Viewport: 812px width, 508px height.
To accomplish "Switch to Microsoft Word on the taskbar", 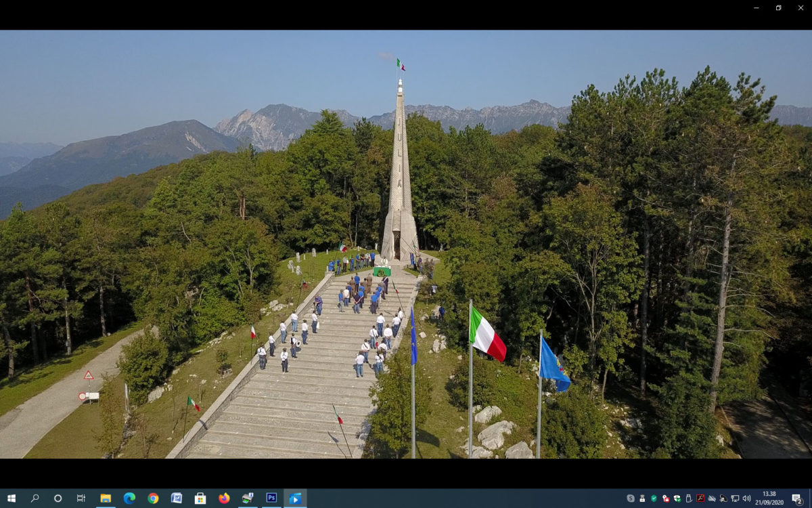I will (177, 498).
